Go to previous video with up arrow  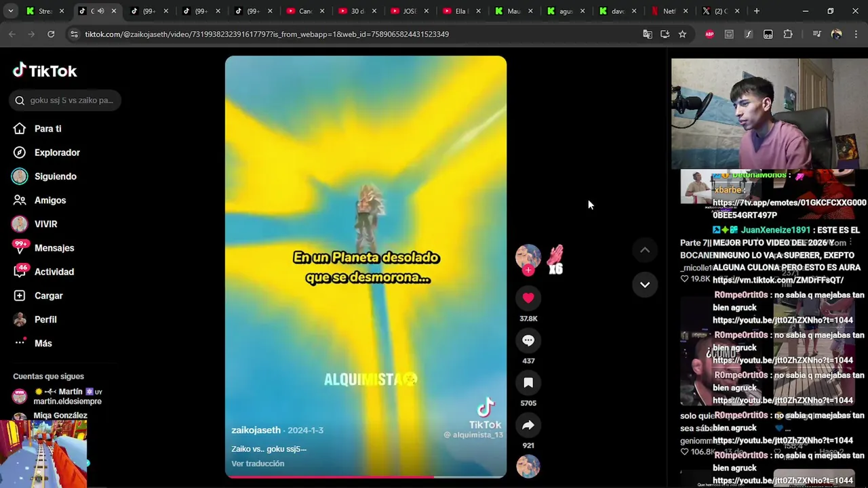[645, 250]
